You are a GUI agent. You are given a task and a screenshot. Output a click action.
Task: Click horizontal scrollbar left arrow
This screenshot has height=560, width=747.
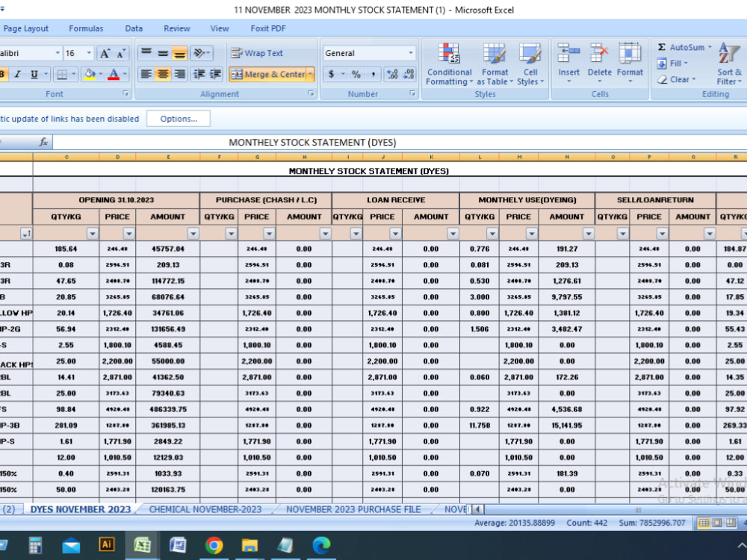click(x=477, y=509)
